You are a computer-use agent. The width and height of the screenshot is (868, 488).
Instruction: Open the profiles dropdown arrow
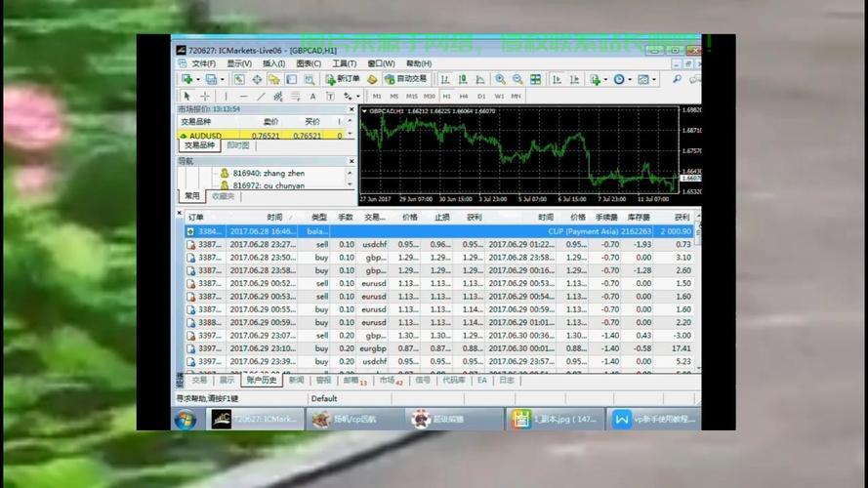[x=223, y=79]
